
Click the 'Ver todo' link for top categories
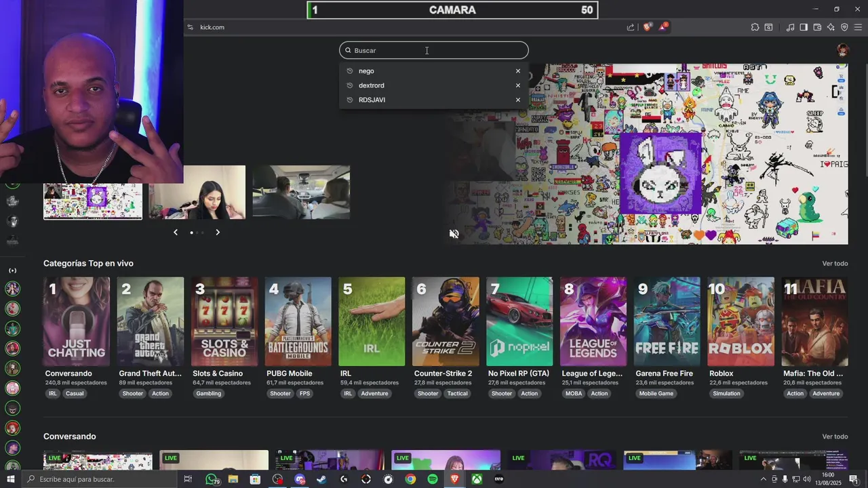pyautogui.click(x=835, y=264)
